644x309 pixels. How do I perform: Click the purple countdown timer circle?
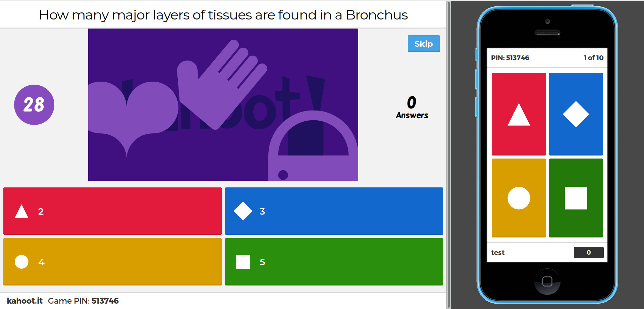[34, 105]
